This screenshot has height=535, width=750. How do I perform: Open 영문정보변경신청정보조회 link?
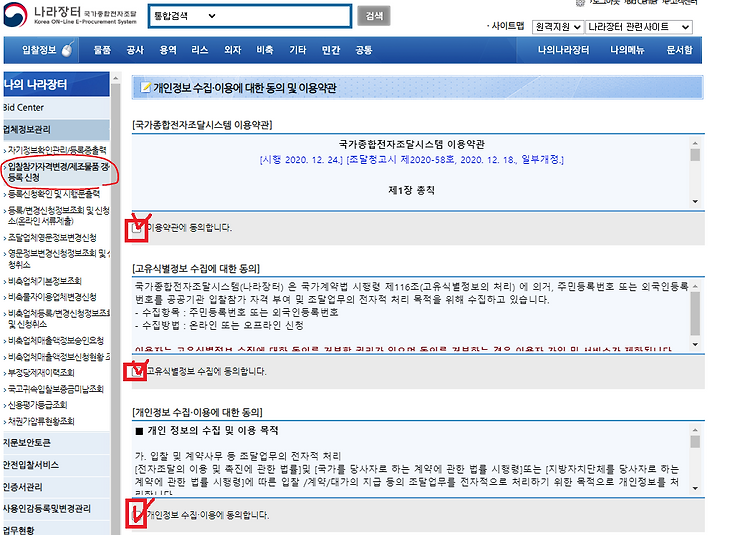(x=59, y=259)
